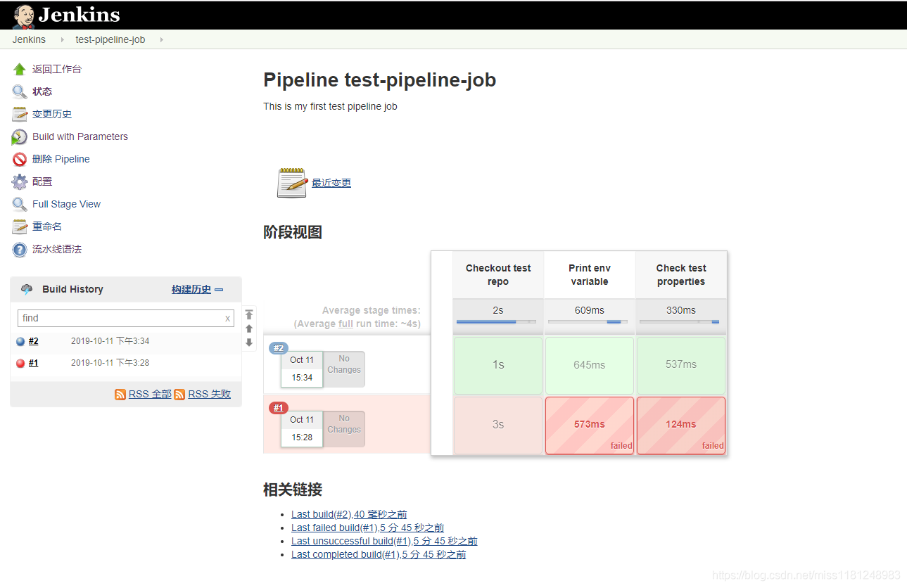Open Last failed build(#1) permalink

click(x=367, y=528)
